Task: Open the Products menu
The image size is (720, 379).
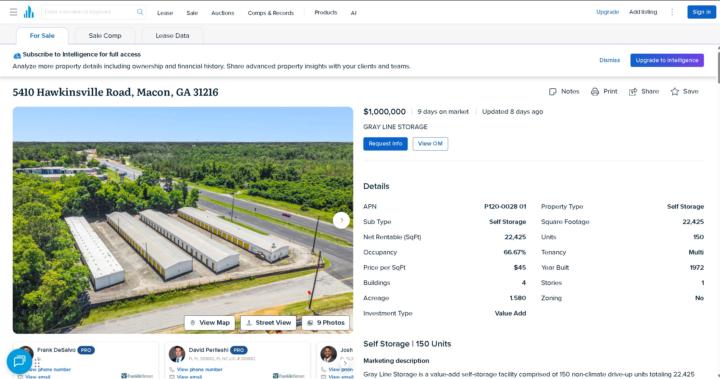Action: tap(326, 12)
